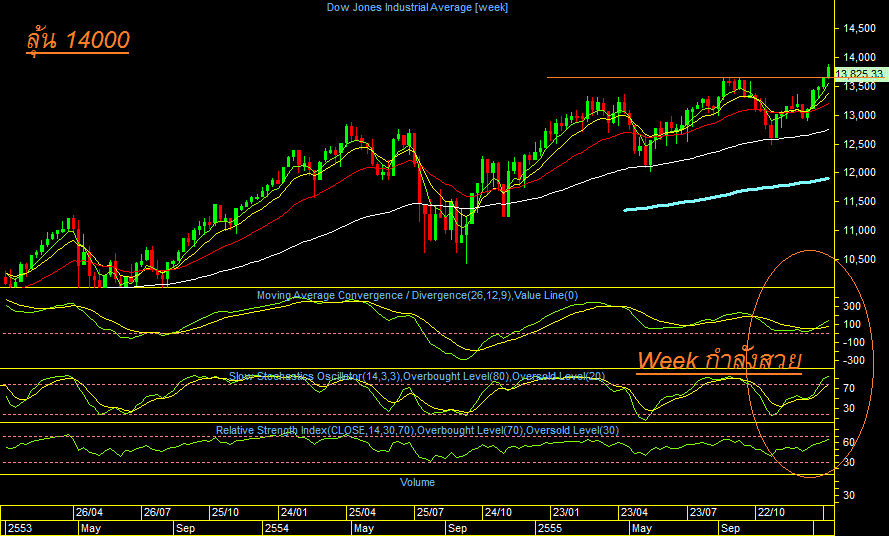Click the 12,500 price axis label
This screenshot has height=536, width=889.
pos(859,144)
